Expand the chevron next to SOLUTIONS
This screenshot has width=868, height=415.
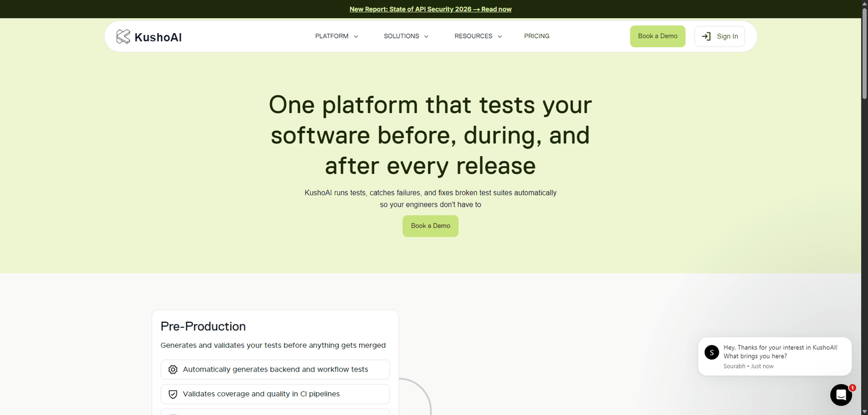tap(426, 36)
